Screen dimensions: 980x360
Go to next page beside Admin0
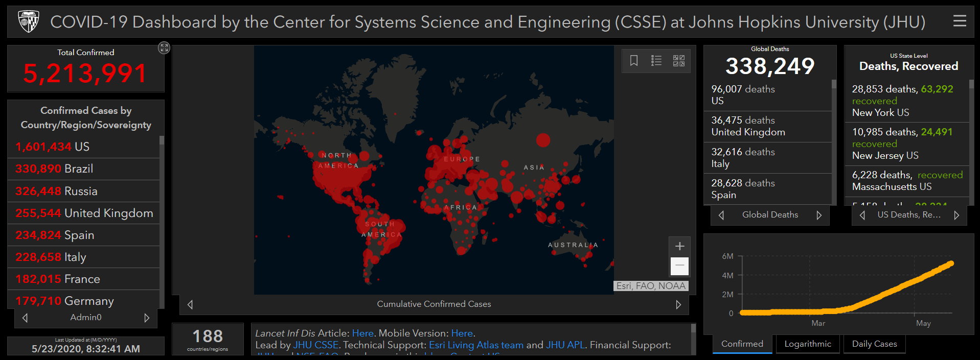pos(147,318)
